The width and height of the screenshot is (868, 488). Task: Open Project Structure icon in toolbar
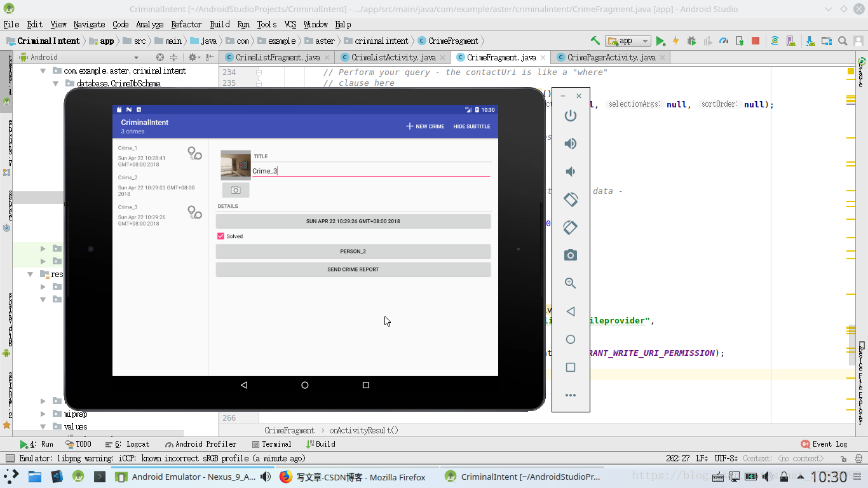coord(826,41)
